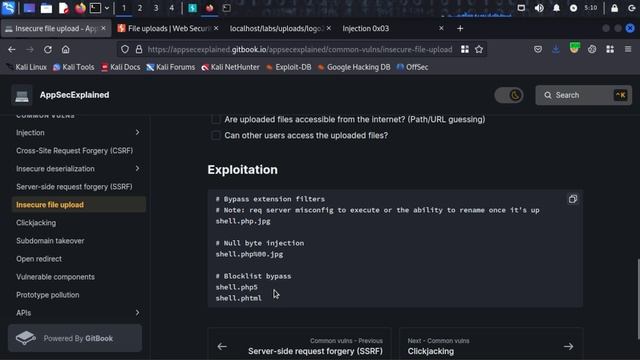
Task: Open Clickjacking in sidebar
Action: point(36,223)
